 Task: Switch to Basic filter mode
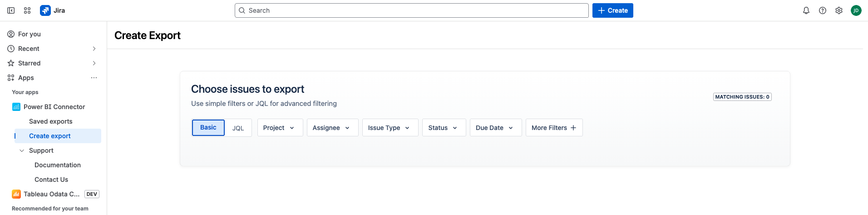(208, 128)
